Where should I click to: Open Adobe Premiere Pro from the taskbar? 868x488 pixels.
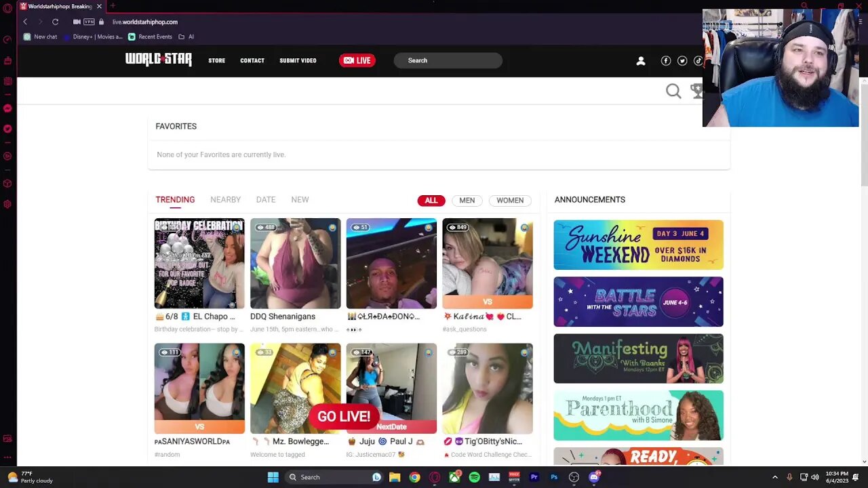(x=534, y=477)
